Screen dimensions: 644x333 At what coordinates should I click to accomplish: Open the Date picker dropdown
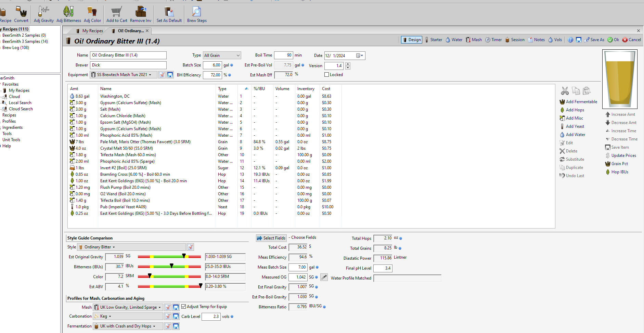click(x=360, y=56)
